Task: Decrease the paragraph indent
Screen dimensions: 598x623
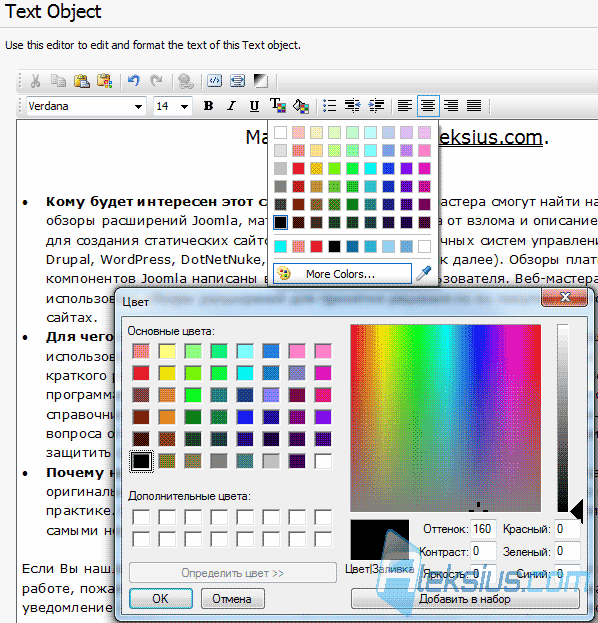Action: pos(352,106)
